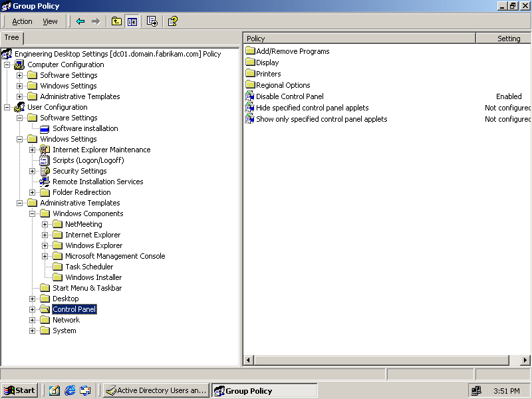Click the Export List toolbar icon
The height and width of the screenshot is (399, 532).
pyautogui.click(x=152, y=21)
